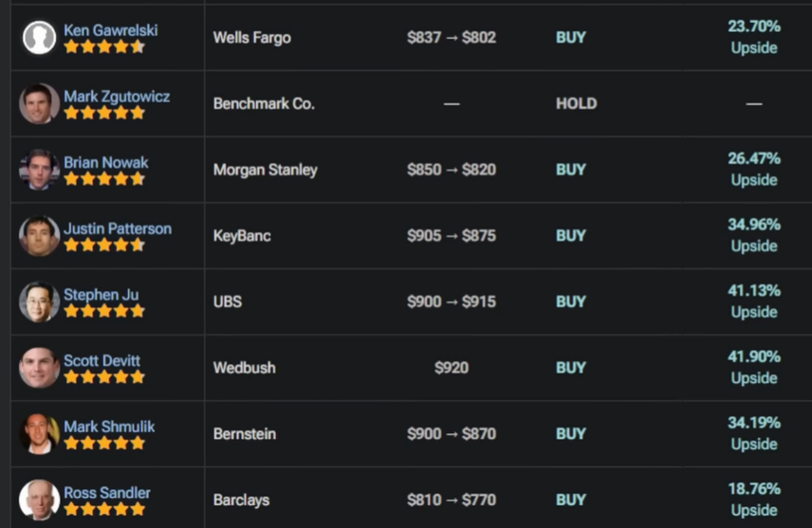Click Mark Zgutowicz's profile photo
The image size is (812, 528).
39,103
